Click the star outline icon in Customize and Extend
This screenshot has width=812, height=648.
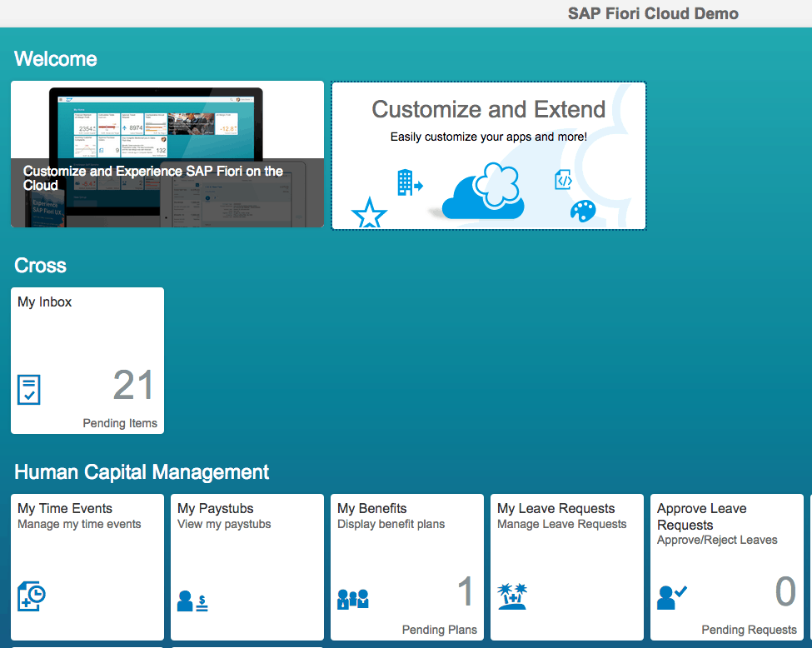[369, 212]
